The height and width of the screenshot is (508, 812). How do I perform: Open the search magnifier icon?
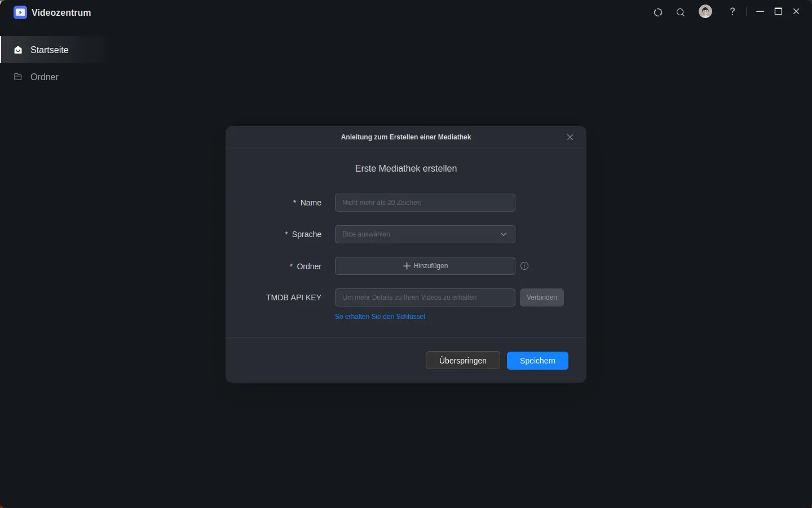pos(681,12)
